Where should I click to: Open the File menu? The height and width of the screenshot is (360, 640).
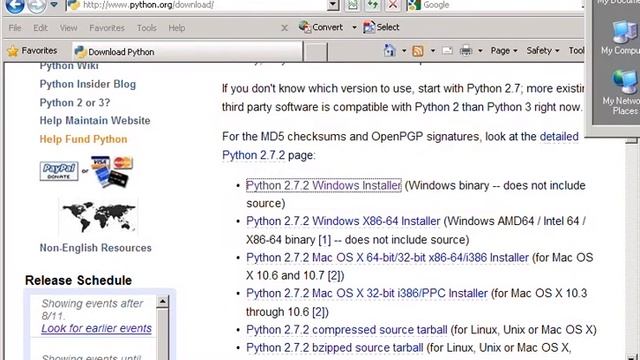coord(15,28)
